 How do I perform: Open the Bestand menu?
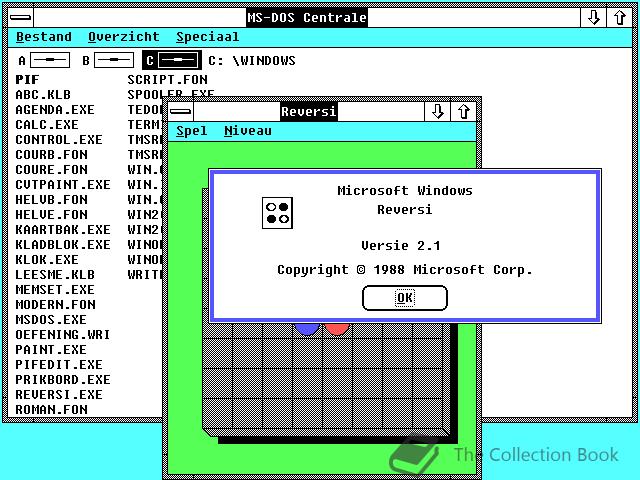point(44,37)
